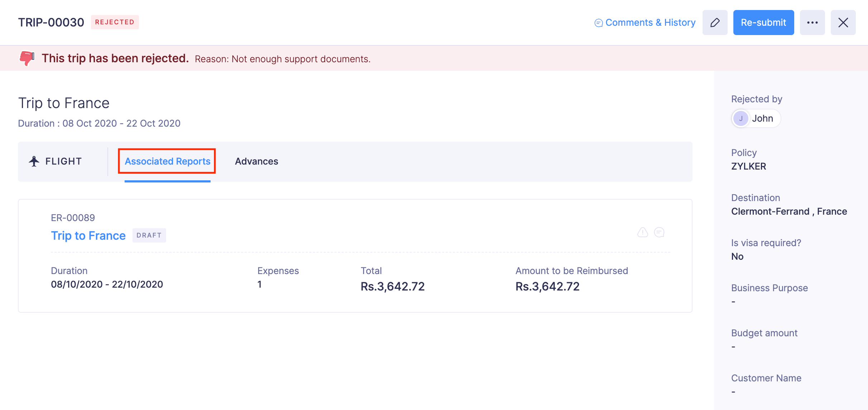Switch to the Advances tab
Screen dimensions: 868x410
(256, 161)
